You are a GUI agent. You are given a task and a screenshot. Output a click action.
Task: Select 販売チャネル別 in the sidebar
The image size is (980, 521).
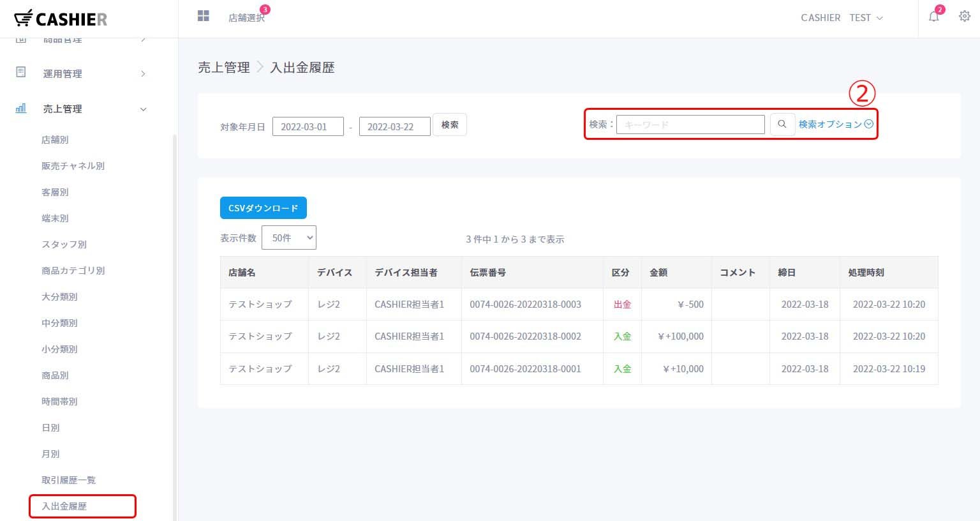point(73,166)
